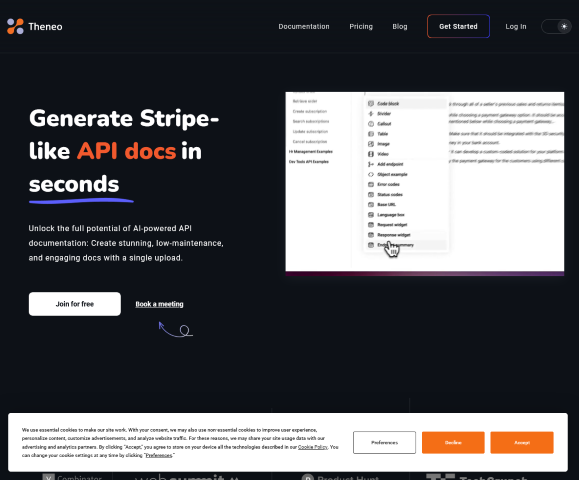Open the Blog nav item
Screen dimensions: 579x480
point(400,27)
